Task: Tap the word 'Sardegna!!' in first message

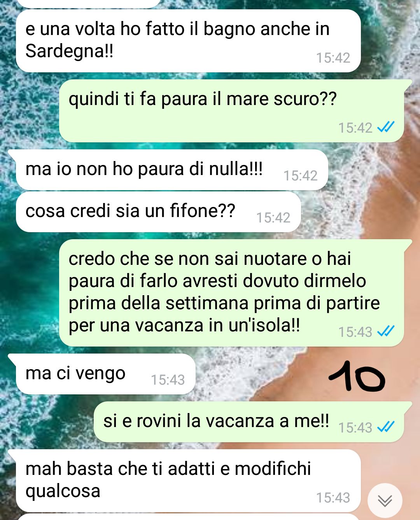Action: [x=69, y=51]
